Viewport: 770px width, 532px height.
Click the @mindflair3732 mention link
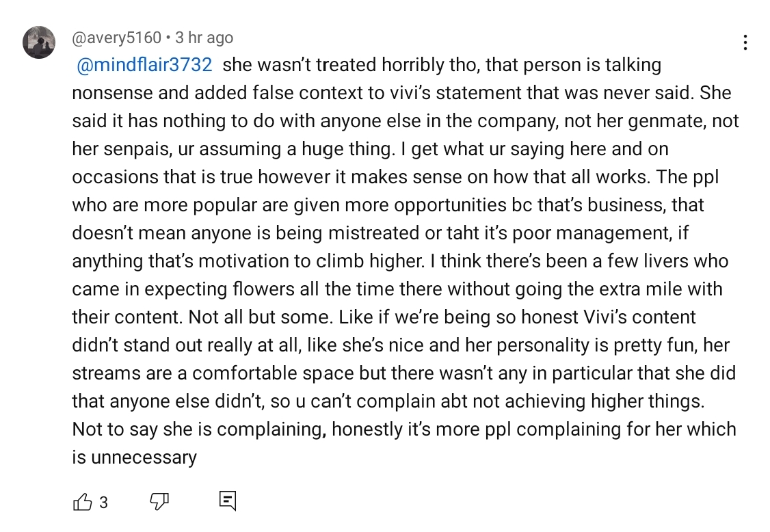point(144,65)
